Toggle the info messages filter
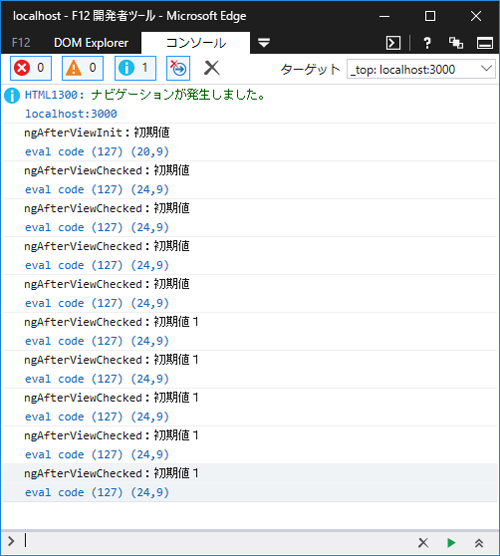The width and height of the screenshot is (500, 556). [x=135, y=68]
